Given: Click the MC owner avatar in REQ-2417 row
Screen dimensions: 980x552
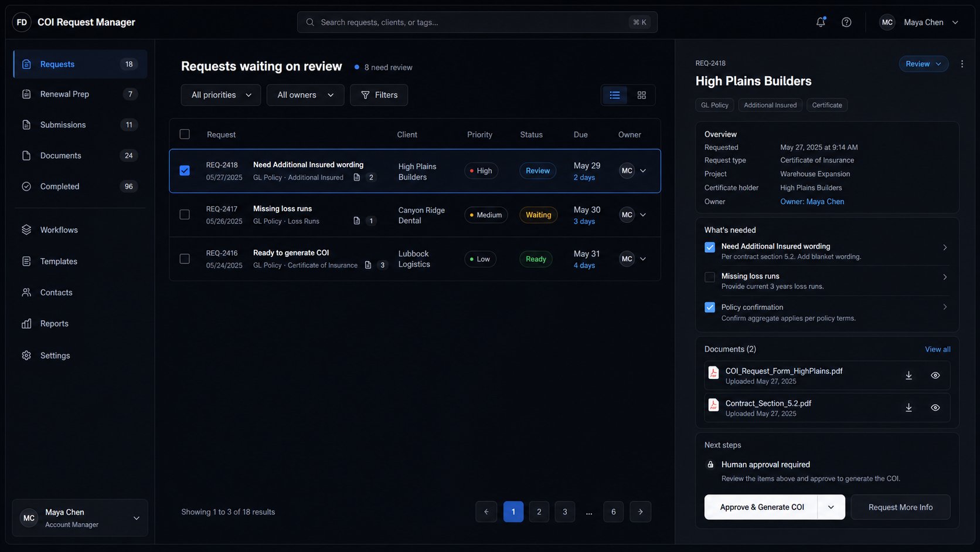Looking at the screenshot, I should 627,215.
